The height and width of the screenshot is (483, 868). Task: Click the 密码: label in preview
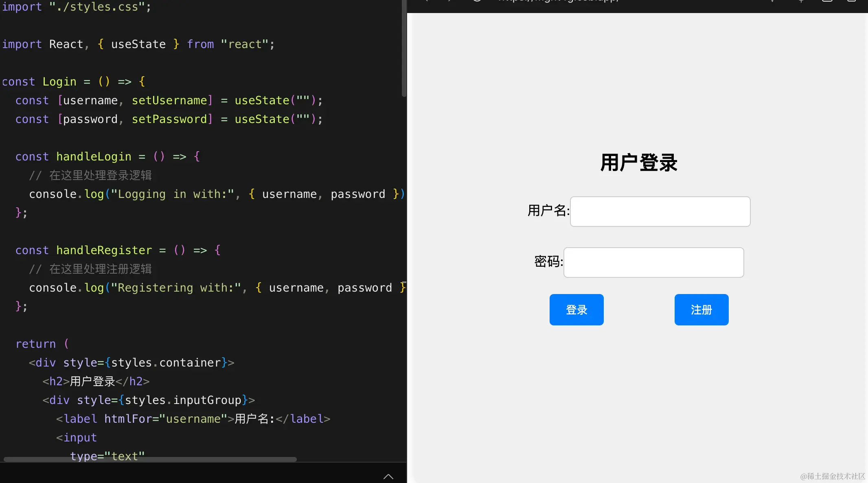(548, 261)
